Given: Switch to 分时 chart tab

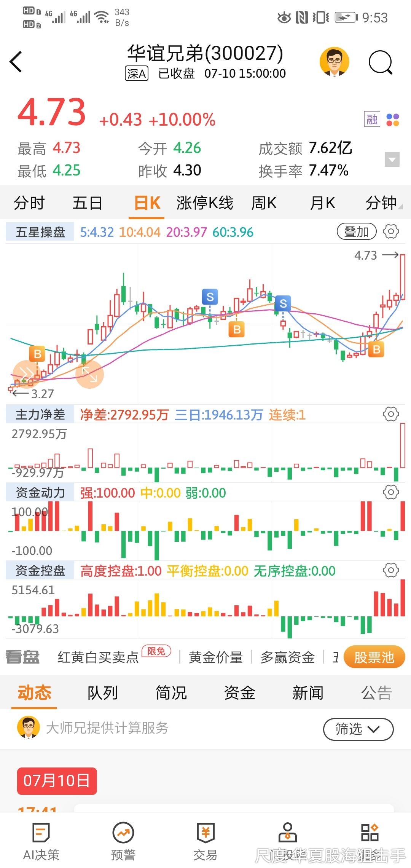Looking at the screenshot, I should click(29, 203).
